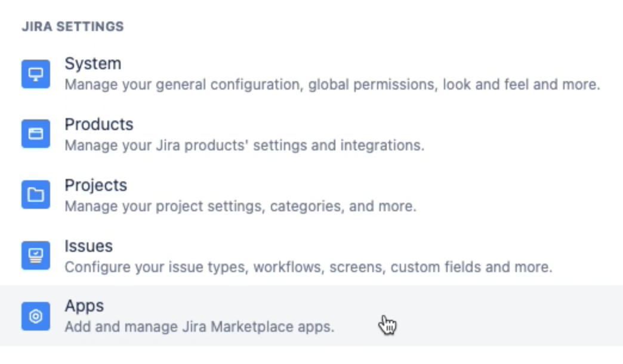Go to Projects settings
The height and width of the screenshot is (364, 623).
[95, 186]
